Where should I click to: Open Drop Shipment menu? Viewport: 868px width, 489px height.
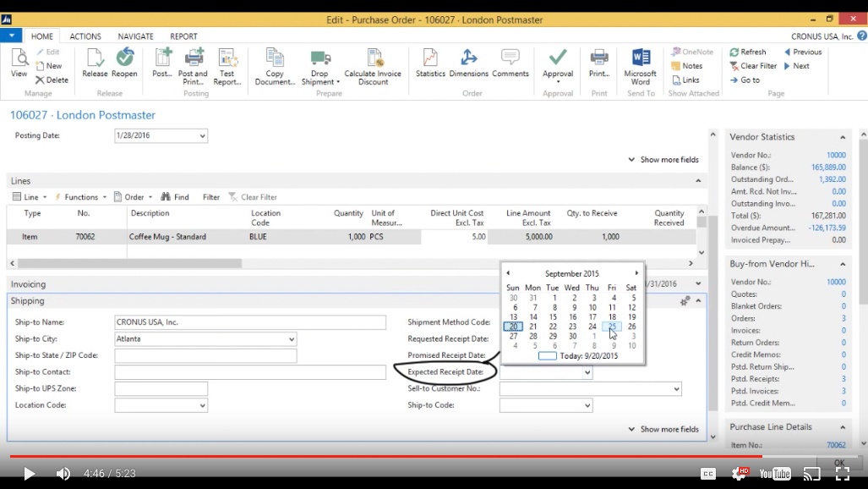[320, 67]
